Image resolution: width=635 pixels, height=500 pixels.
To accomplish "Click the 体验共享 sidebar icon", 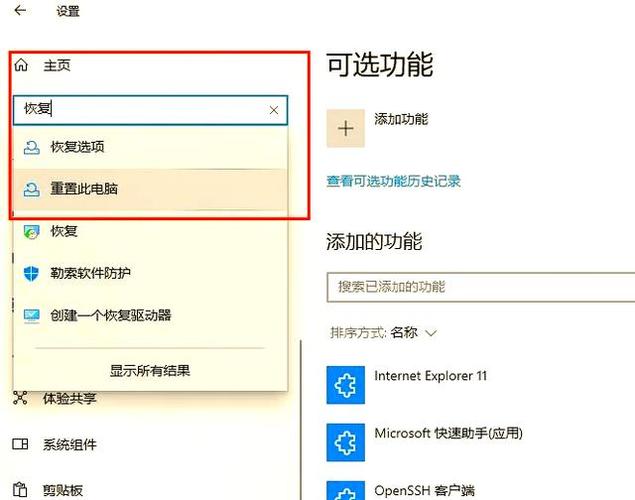I will tap(20, 398).
